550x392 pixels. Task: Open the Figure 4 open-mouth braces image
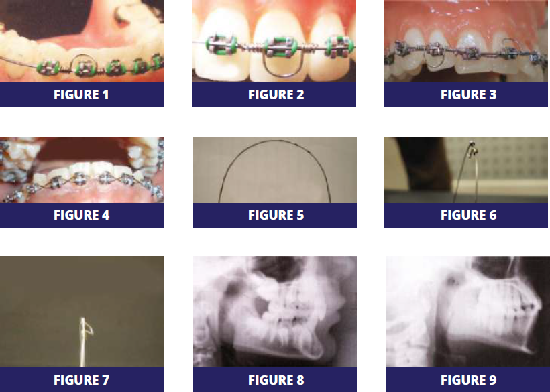(82, 170)
